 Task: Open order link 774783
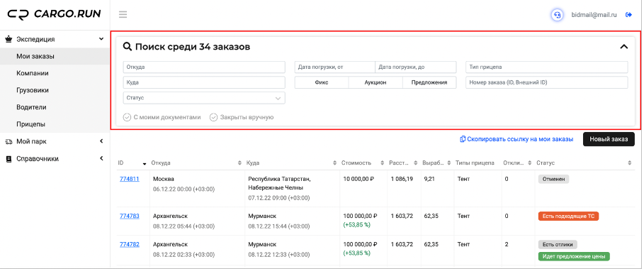click(x=130, y=216)
